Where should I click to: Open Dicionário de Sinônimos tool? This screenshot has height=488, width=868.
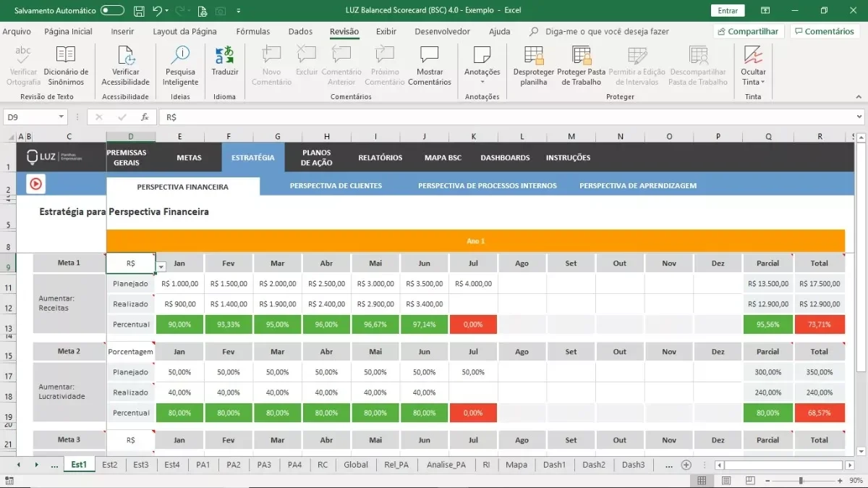(66, 66)
